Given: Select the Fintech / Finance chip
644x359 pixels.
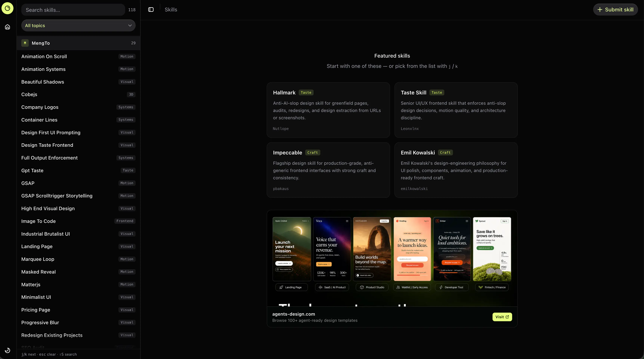Looking at the screenshot, I should 492,287.
